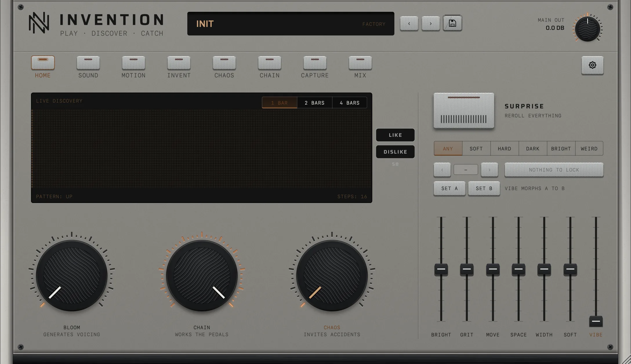Click the MAIN OUT volume knob
The width and height of the screenshot is (631, 364).
[x=588, y=29]
